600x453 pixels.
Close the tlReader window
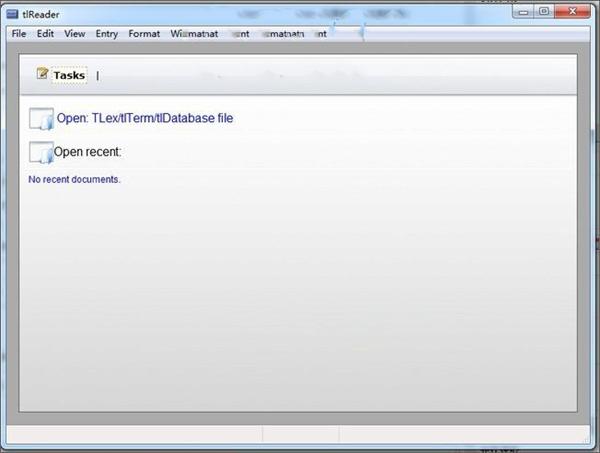click(572, 12)
